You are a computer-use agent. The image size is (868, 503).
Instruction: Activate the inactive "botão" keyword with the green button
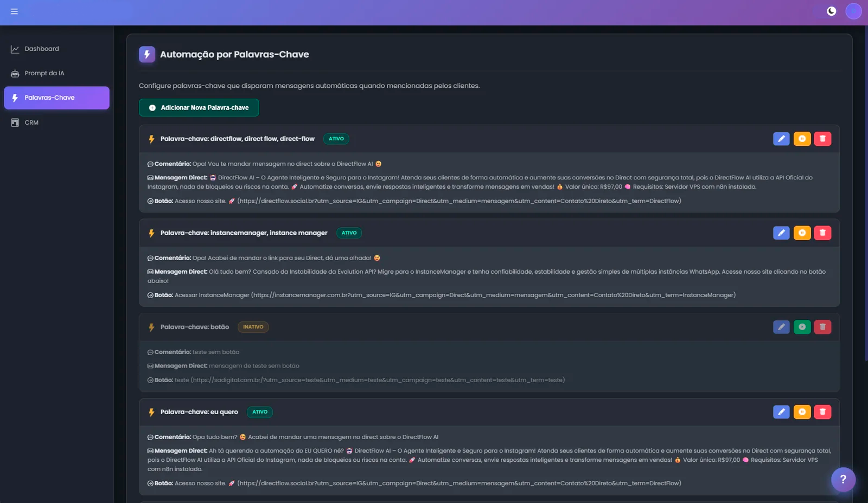[x=802, y=327]
